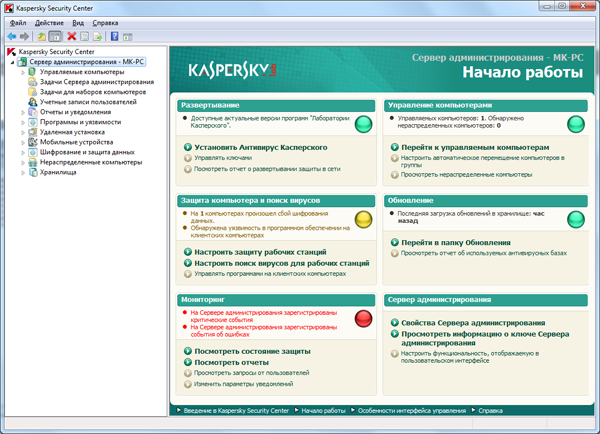This screenshot has width=600, height=434.
Task: Click the Справка footer link
Action: tap(491, 411)
